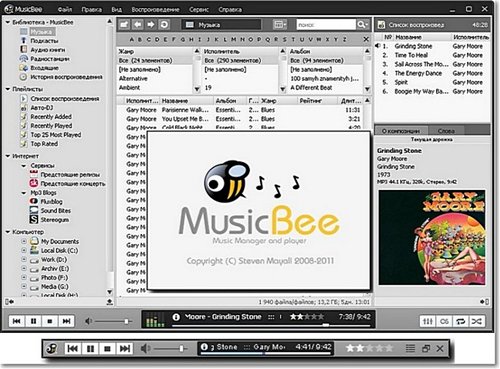Open Предстоящие релизы service
The height and width of the screenshot is (369, 500).
70,174
